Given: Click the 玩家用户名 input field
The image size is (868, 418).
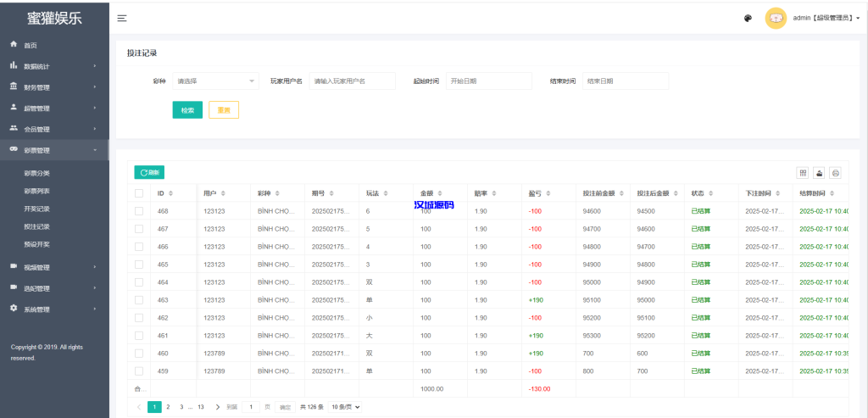Looking at the screenshot, I should (x=353, y=81).
